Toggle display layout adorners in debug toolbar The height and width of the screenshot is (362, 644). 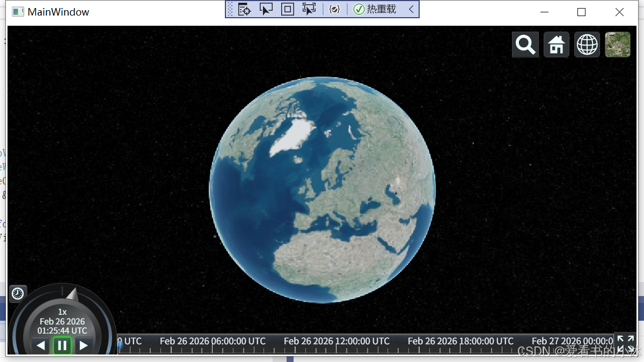tap(288, 9)
